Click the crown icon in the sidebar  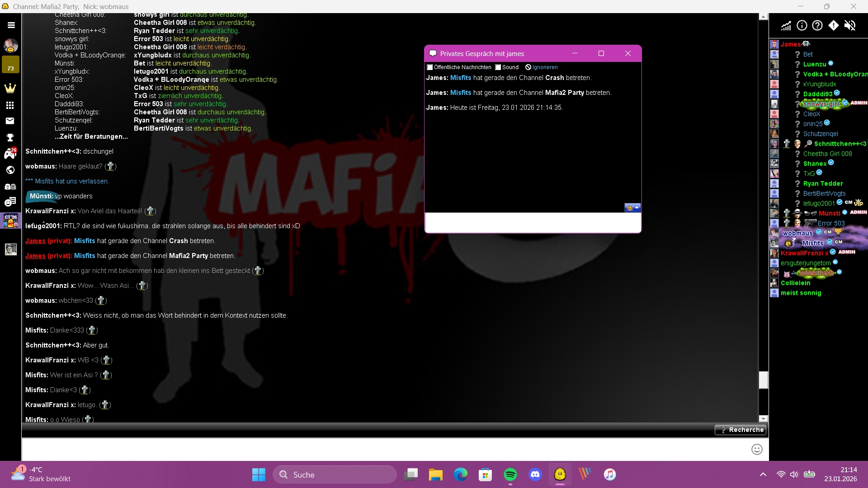click(x=10, y=88)
